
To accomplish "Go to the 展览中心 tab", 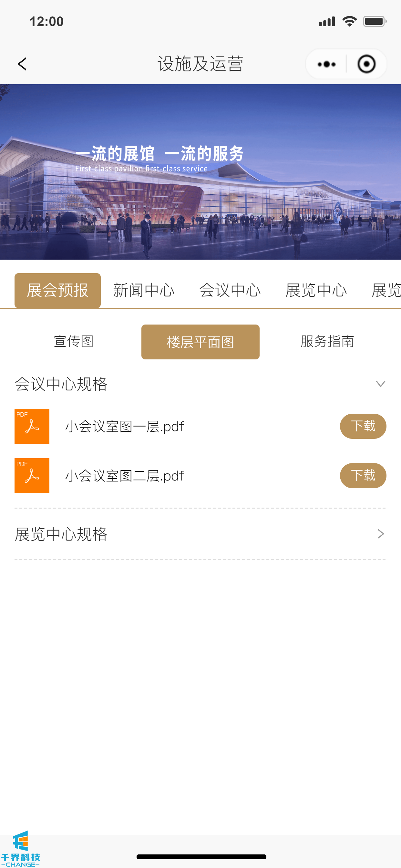I will tap(316, 290).
